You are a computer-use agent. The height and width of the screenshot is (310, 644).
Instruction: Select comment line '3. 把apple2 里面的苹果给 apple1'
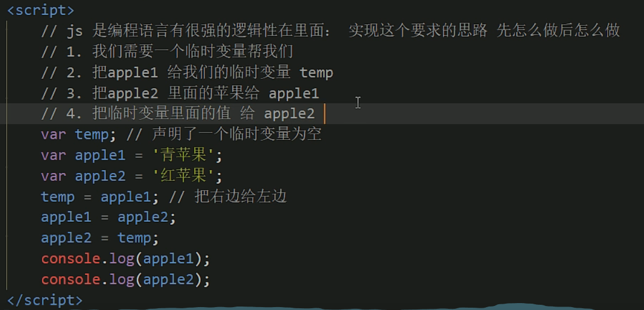180,93
